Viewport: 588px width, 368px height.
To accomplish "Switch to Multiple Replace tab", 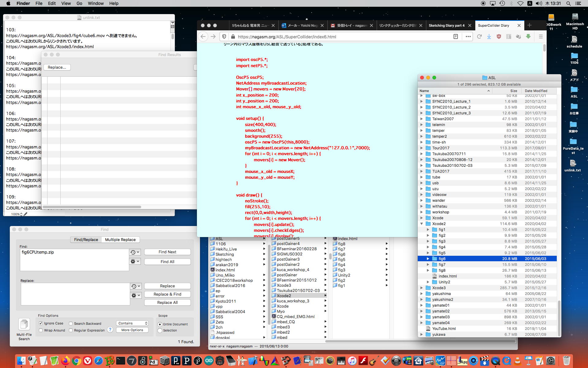I will [120, 240].
